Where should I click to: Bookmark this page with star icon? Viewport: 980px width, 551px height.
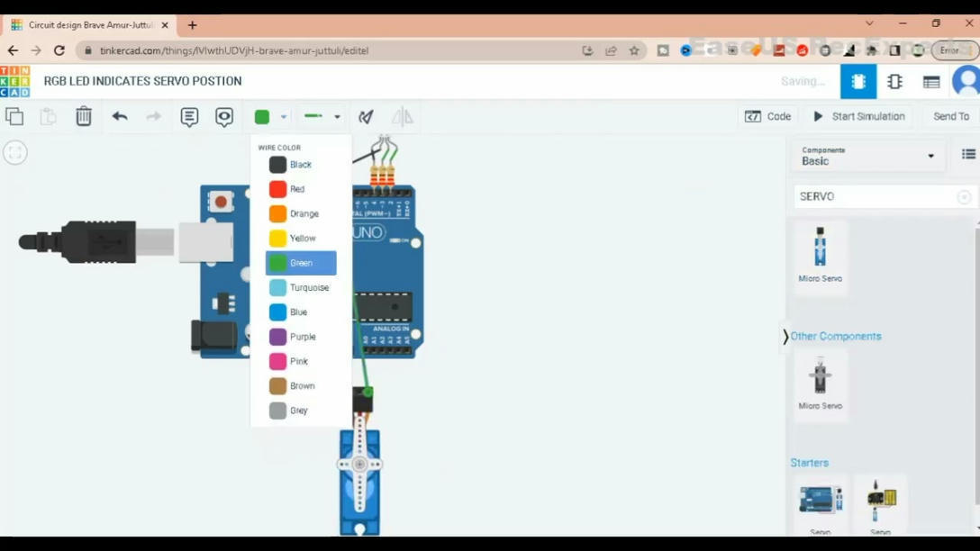coord(634,50)
